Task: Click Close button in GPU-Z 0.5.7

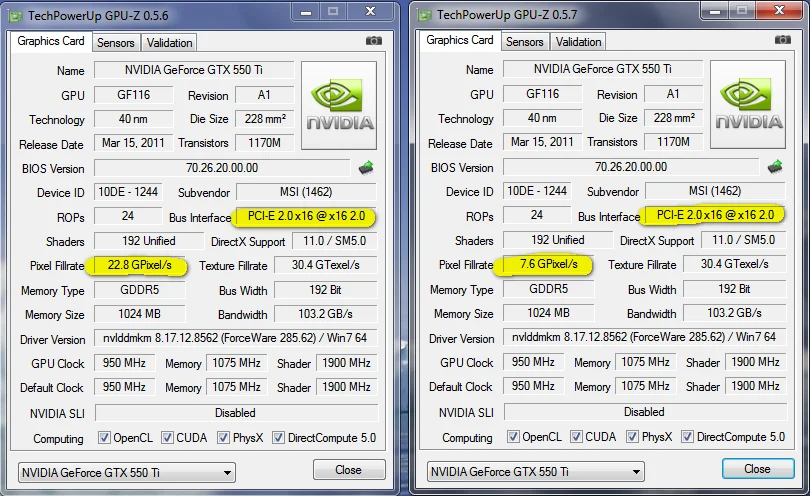Action: point(758,469)
